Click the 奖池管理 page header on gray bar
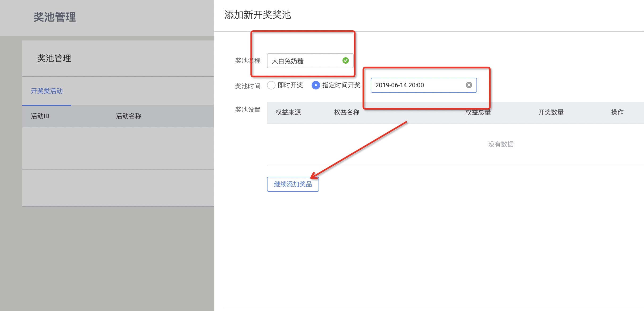This screenshot has width=644, height=311. click(55, 17)
